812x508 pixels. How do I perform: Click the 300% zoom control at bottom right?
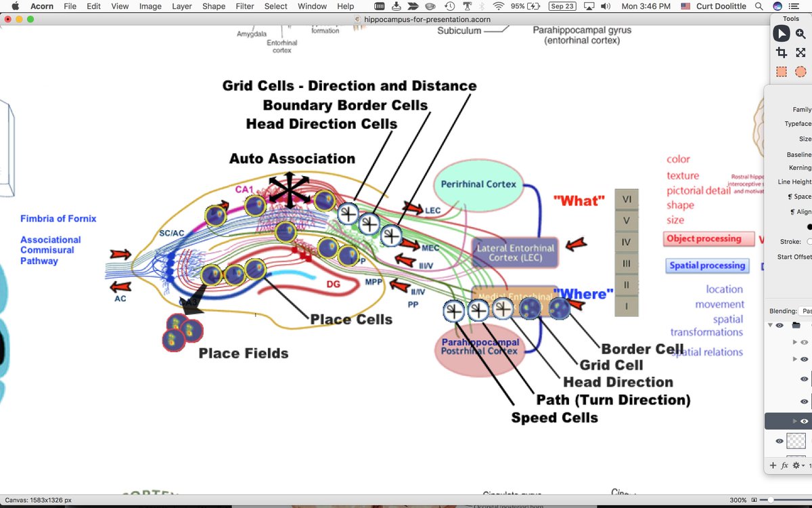(738, 500)
